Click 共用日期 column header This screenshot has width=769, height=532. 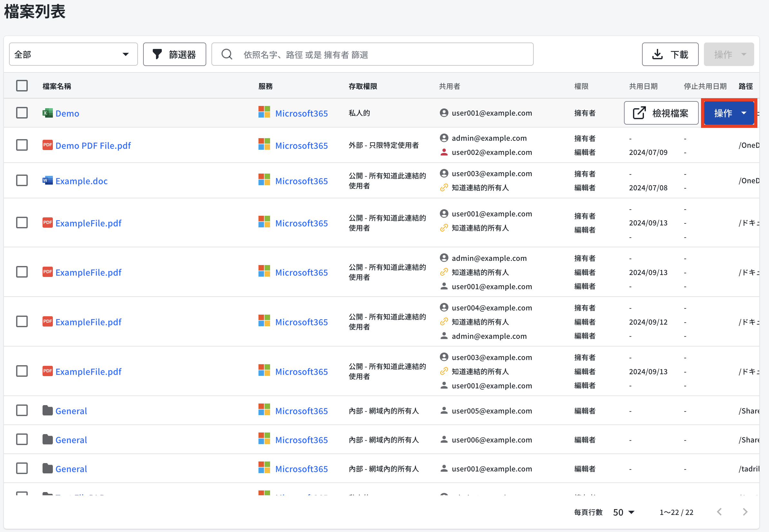(643, 86)
